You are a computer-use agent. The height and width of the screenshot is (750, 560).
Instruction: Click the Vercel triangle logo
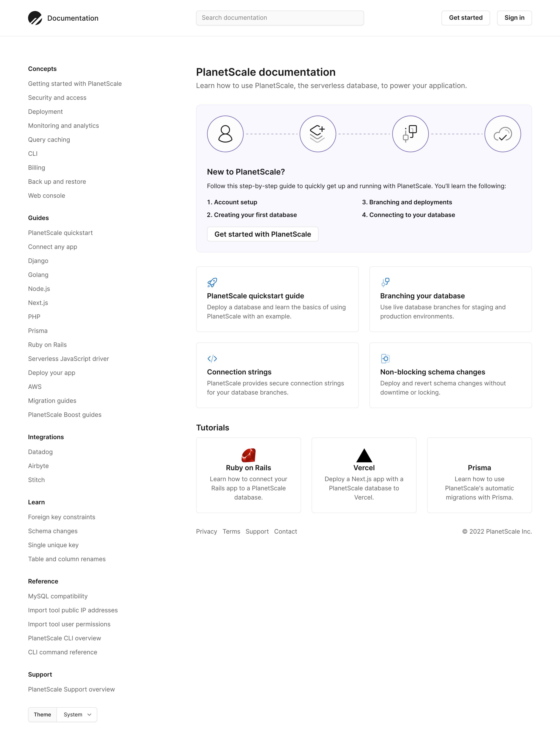click(x=364, y=455)
